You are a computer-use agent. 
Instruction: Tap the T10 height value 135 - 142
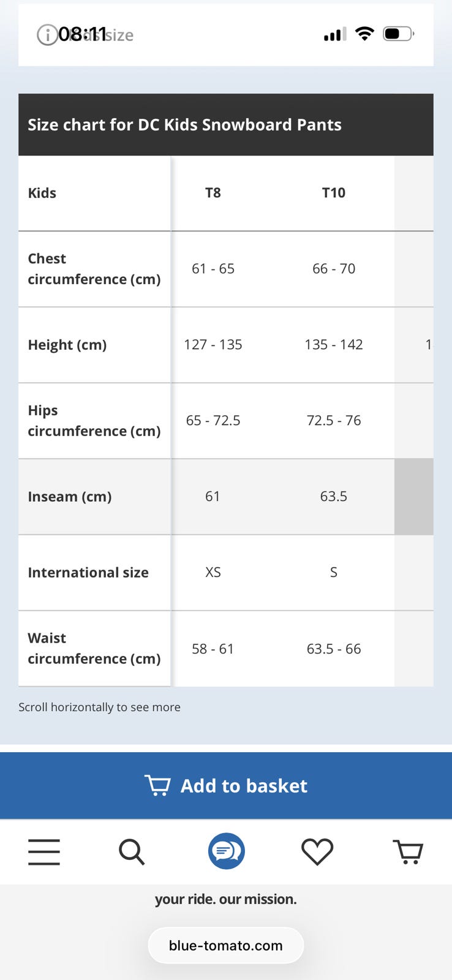(333, 345)
